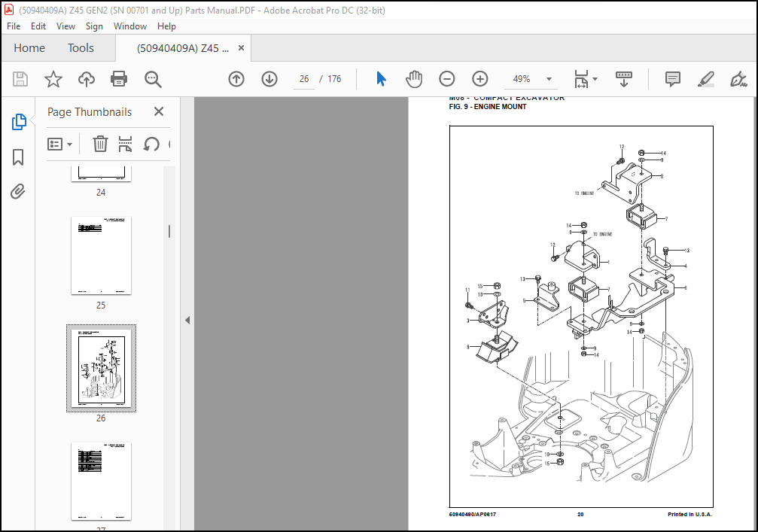Screen dimensions: 758x532
Task: Open thumbnail options dropdown menu
Action: click(x=59, y=144)
